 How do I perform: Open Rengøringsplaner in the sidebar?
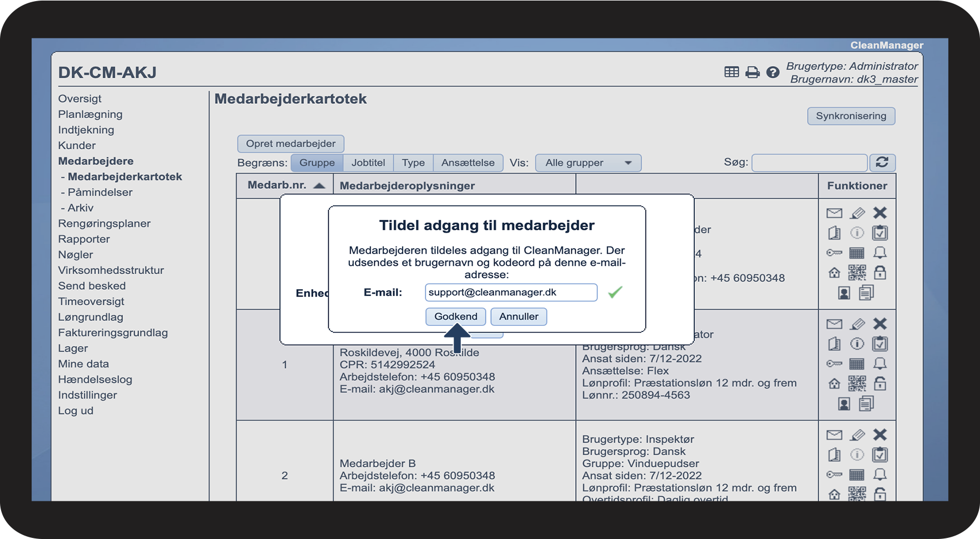(x=104, y=224)
